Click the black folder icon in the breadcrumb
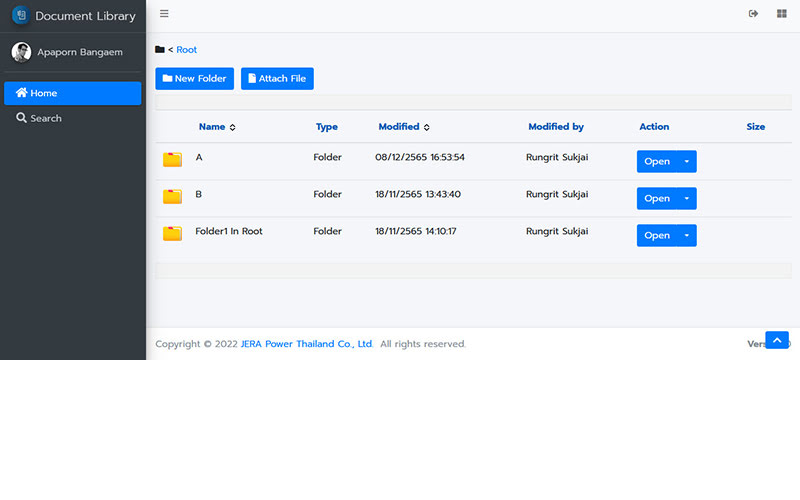The width and height of the screenshot is (800, 500). click(160, 49)
